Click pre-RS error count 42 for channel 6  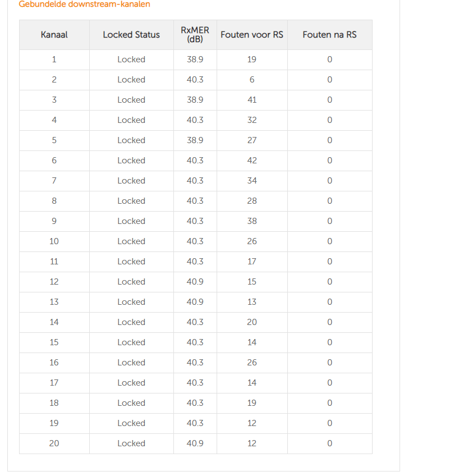point(252,161)
